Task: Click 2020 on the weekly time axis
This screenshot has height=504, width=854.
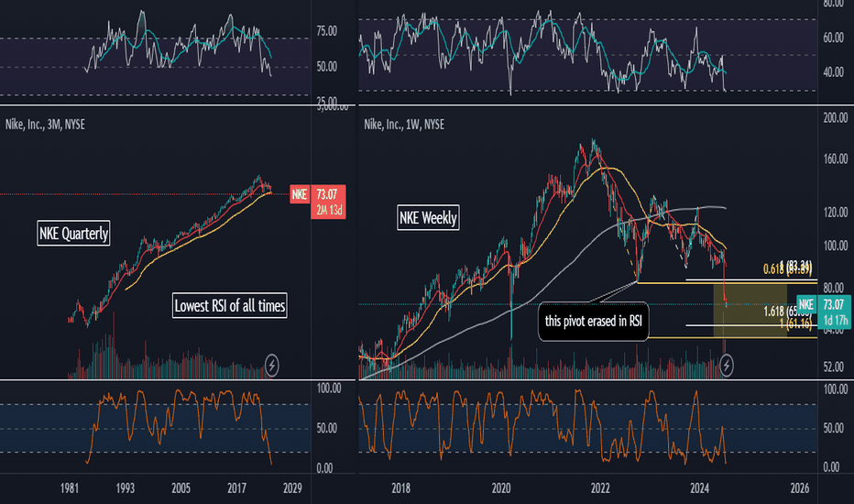Action: pyautogui.click(x=501, y=488)
